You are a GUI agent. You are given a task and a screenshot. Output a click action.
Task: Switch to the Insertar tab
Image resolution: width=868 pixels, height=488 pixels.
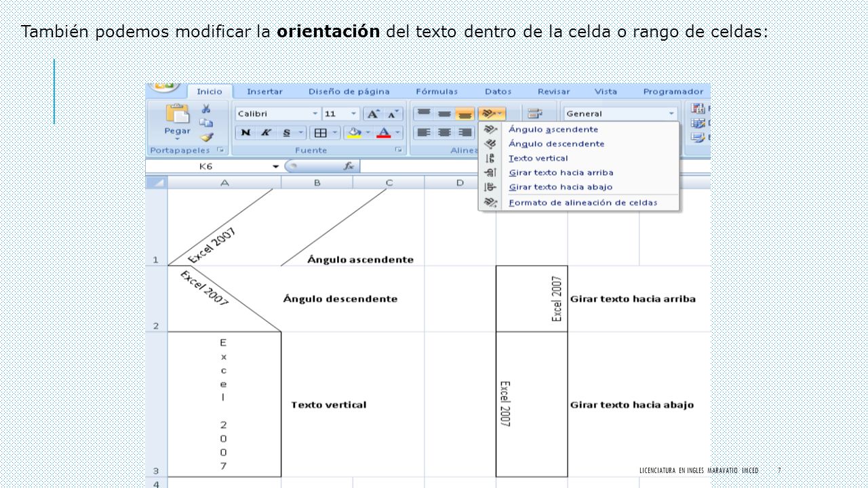264,91
